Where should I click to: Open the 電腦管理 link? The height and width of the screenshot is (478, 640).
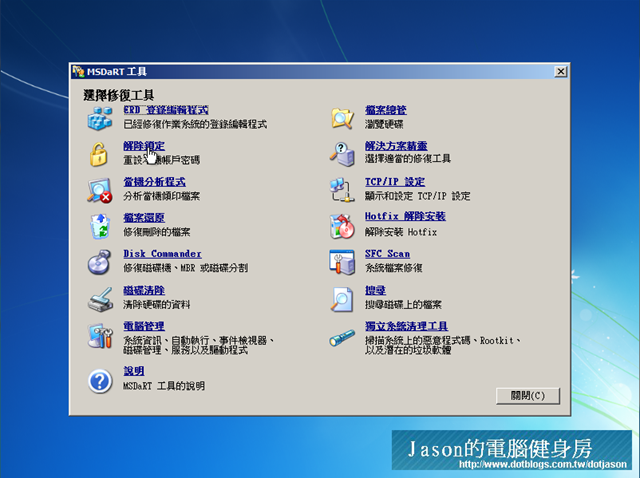144,326
